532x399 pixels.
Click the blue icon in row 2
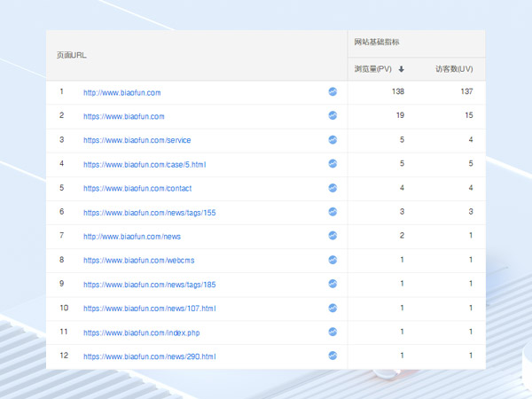[x=332, y=115]
